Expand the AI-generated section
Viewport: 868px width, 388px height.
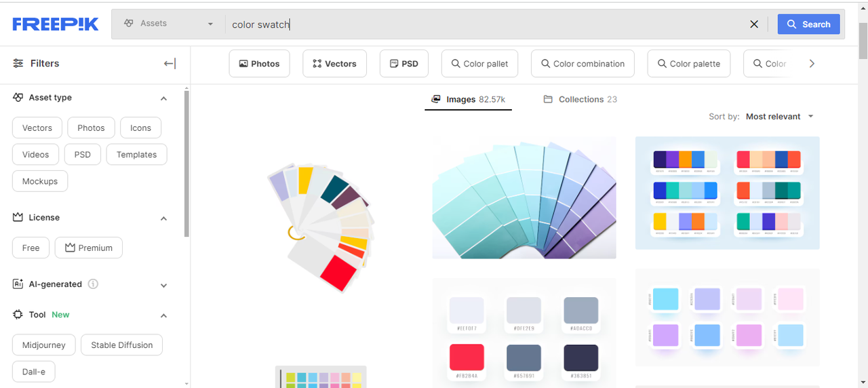(163, 286)
